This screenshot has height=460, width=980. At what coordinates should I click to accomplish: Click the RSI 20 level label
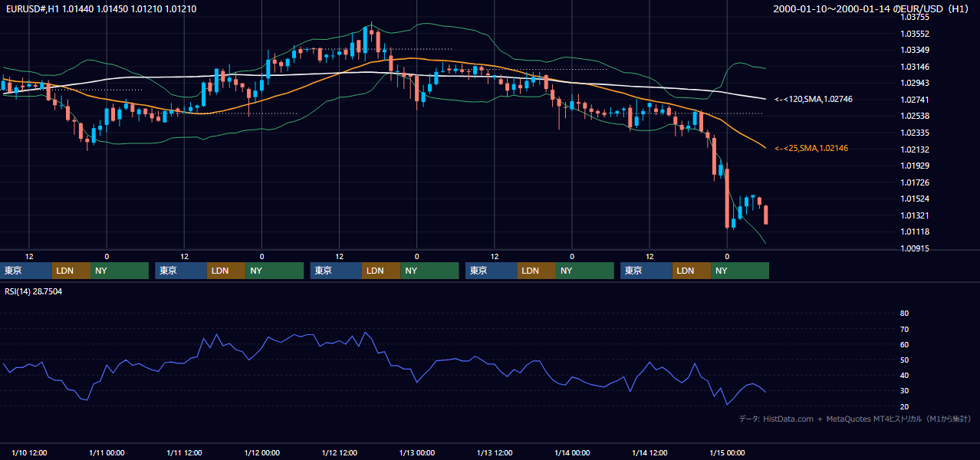(x=904, y=406)
